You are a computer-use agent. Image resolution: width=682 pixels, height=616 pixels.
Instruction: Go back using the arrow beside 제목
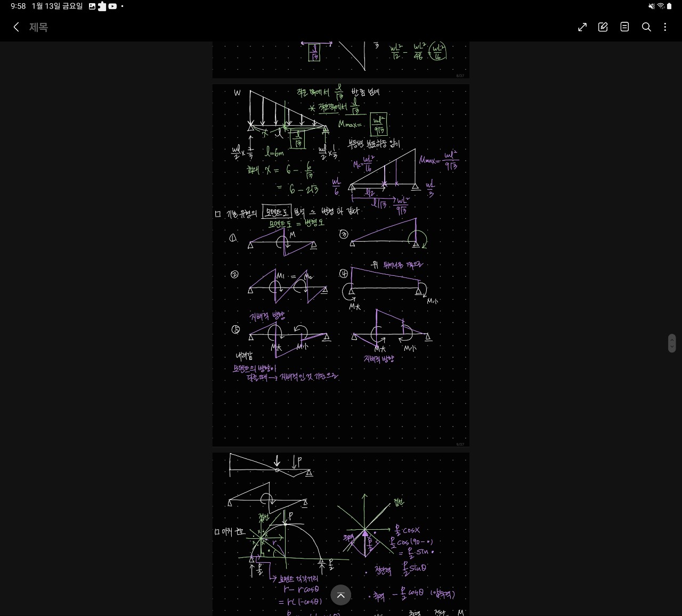[x=16, y=27]
